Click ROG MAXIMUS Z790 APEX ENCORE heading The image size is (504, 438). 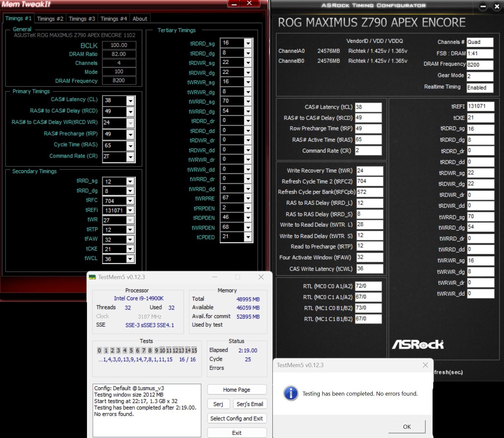[371, 23]
